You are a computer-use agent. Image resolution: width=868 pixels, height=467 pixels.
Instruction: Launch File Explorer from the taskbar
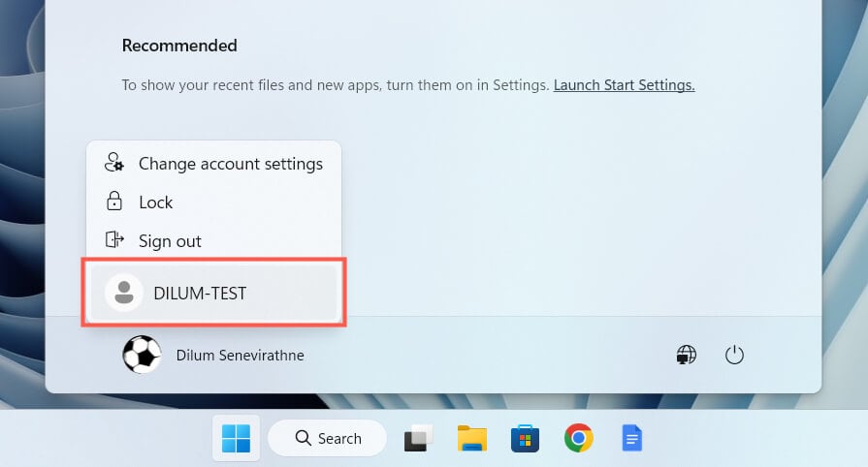(471, 440)
